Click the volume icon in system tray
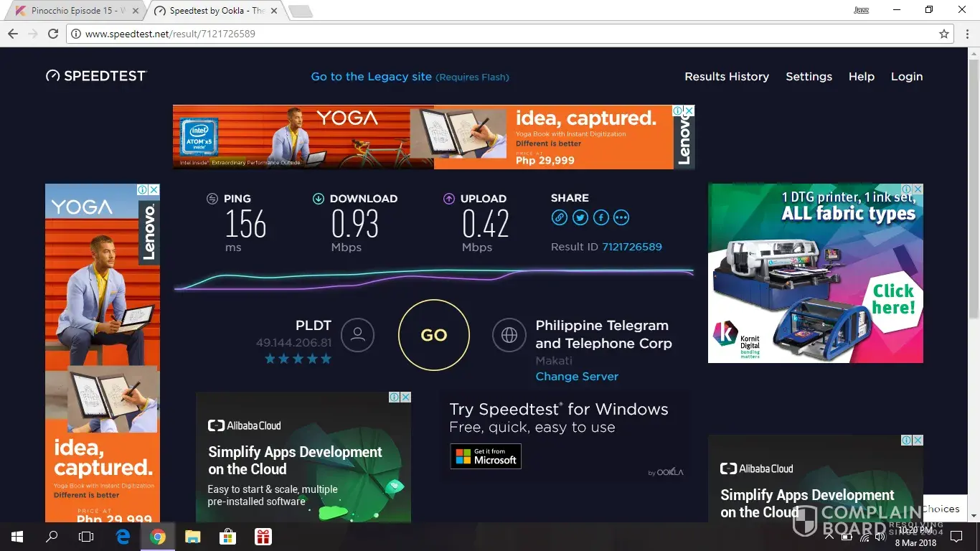This screenshot has height=551, width=980. click(880, 537)
